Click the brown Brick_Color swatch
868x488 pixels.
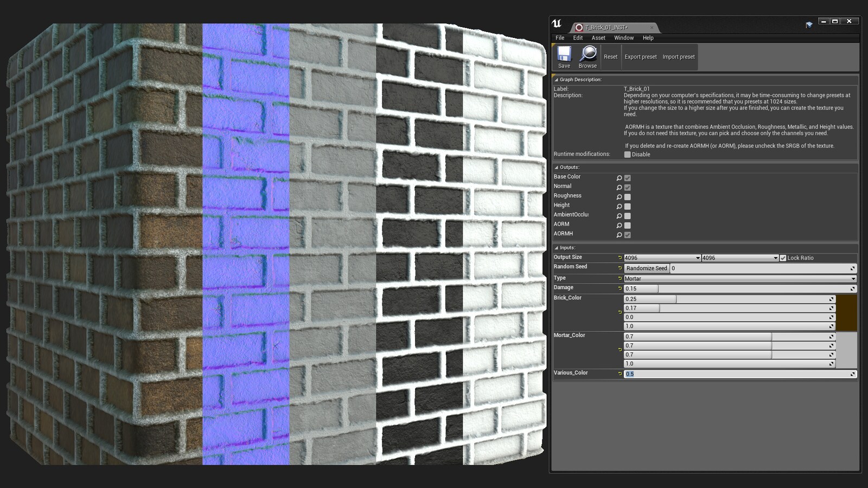tap(847, 313)
